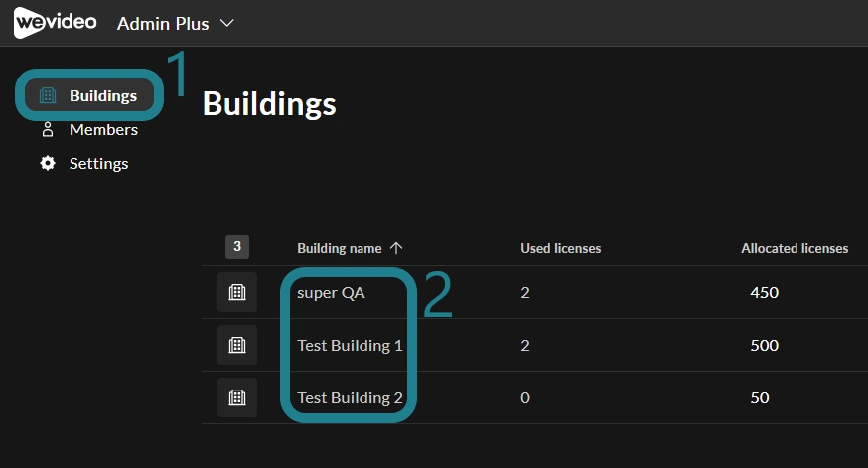868x468 pixels.
Task: Click used licenses value for super QA
Action: [525, 292]
